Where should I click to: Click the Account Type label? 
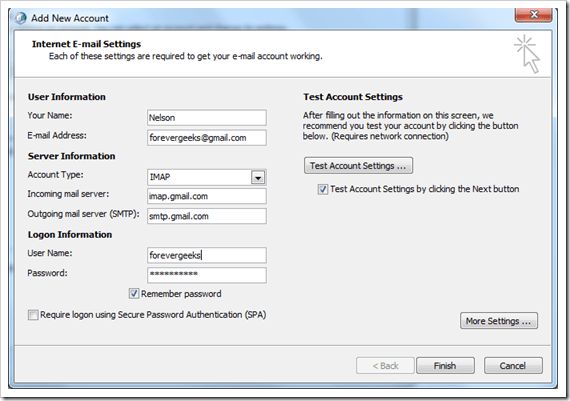click(56, 175)
